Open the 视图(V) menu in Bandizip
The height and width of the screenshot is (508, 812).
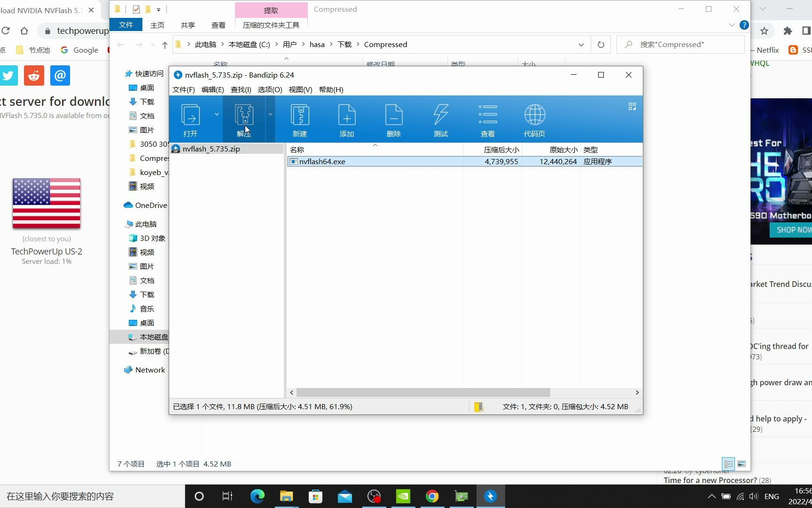(300, 89)
